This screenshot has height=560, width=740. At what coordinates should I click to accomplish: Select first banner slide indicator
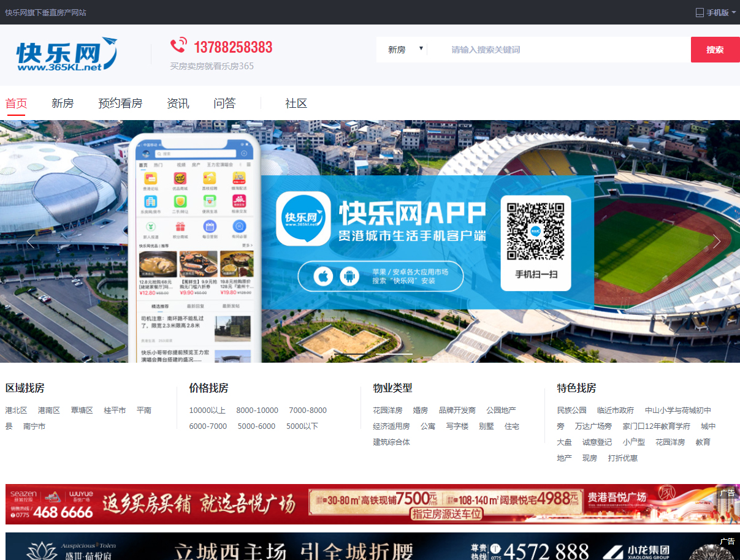pos(353,354)
